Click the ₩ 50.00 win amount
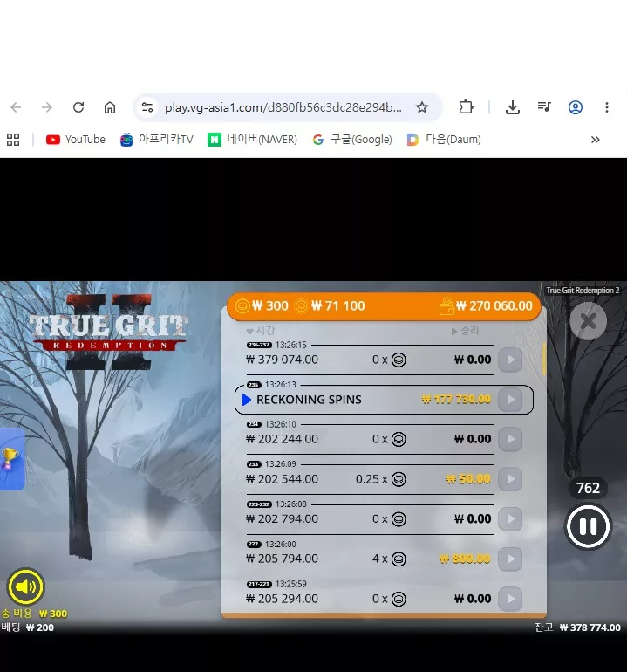Image resolution: width=627 pixels, height=672 pixels. 468,479
